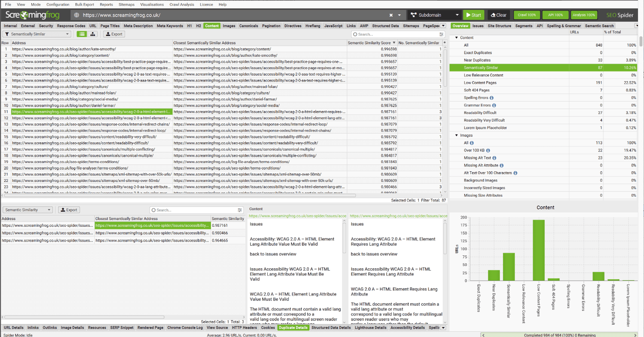Clear the URL with the X icon
This screenshot has width=644, height=337.
(391, 15)
